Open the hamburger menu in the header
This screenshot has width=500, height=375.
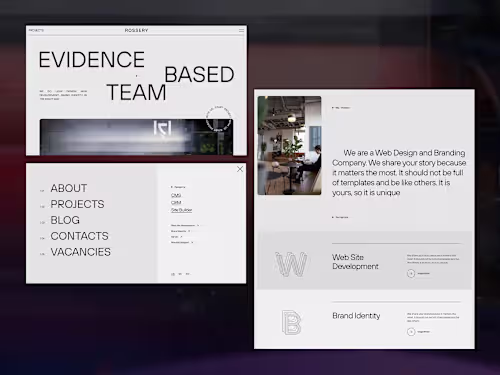(241, 30)
